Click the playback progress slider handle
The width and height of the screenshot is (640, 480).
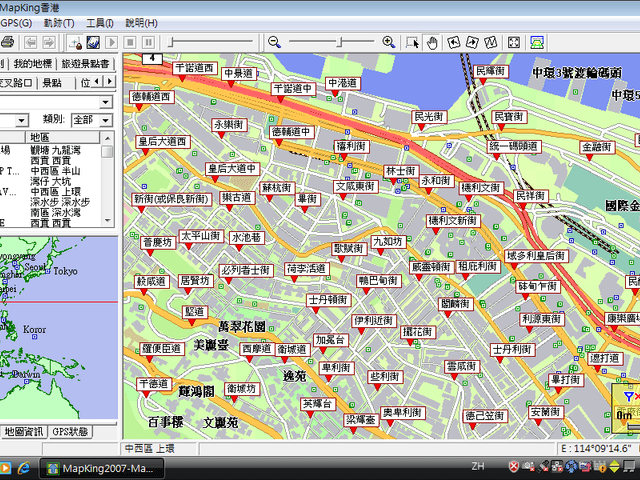[x=172, y=42]
